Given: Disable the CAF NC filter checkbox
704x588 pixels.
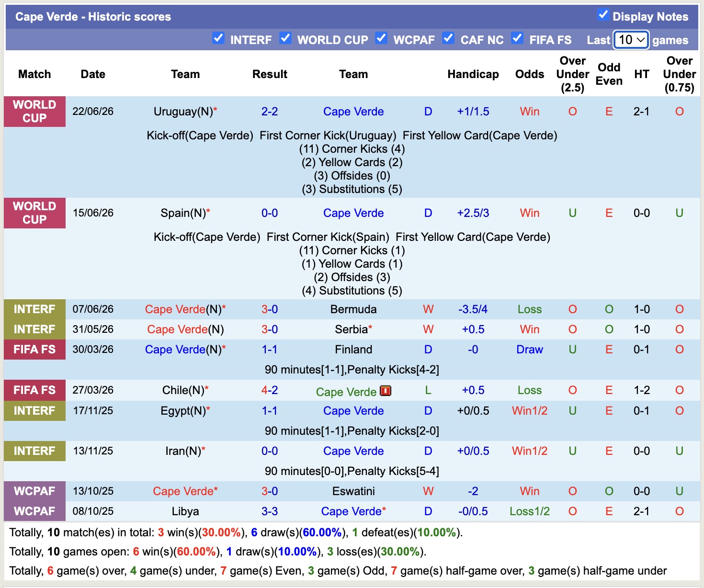Looking at the screenshot, I should pos(448,38).
